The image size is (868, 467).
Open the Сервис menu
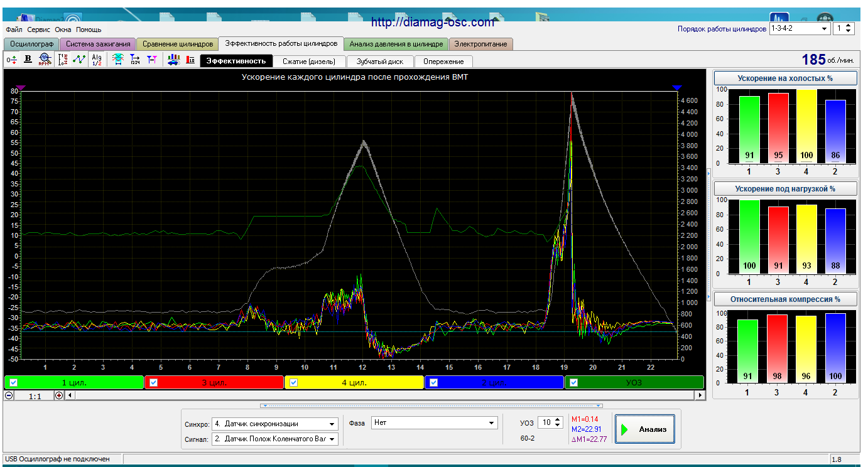(39, 30)
